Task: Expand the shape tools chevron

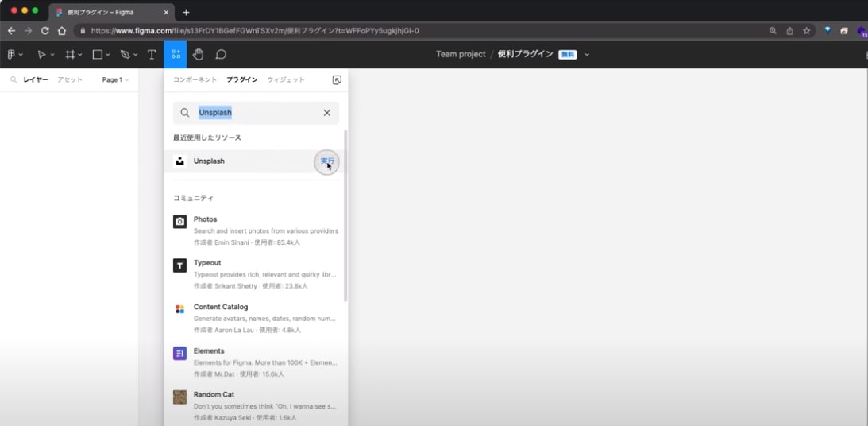Action: coord(108,55)
